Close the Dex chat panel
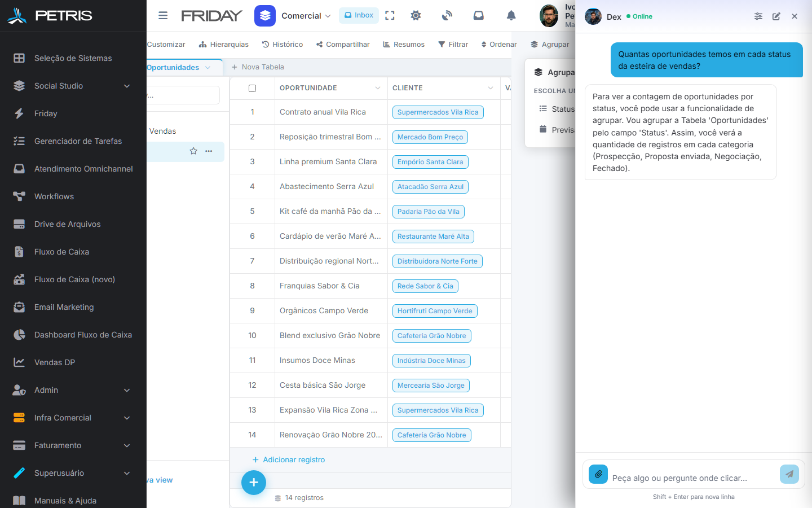 pyautogui.click(x=795, y=16)
